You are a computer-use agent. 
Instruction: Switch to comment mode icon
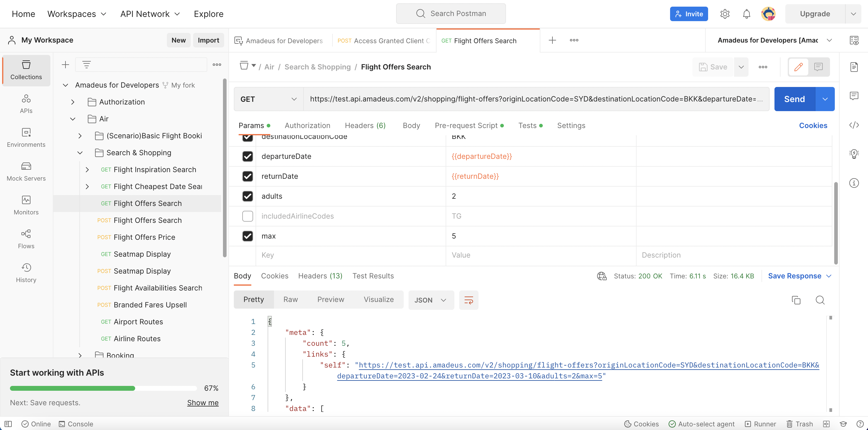pyautogui.click(x=818, y=67)
